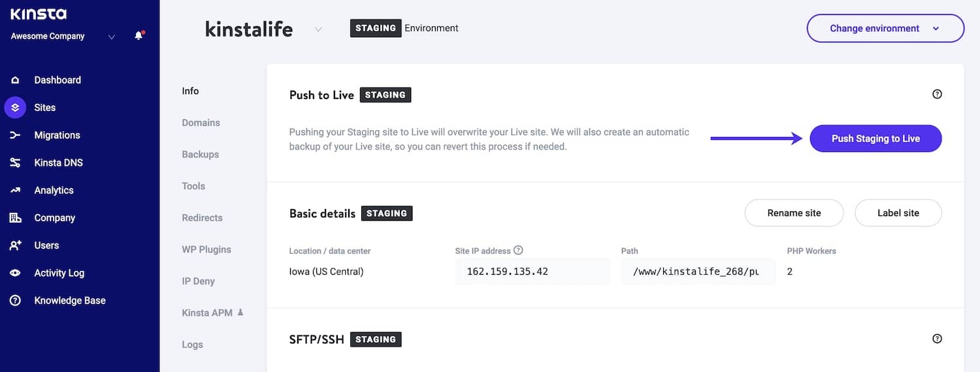Viewport: 980px width, 372px height.
Task: Expand the kinstalife site selector chevron
Action: point(318,29)
